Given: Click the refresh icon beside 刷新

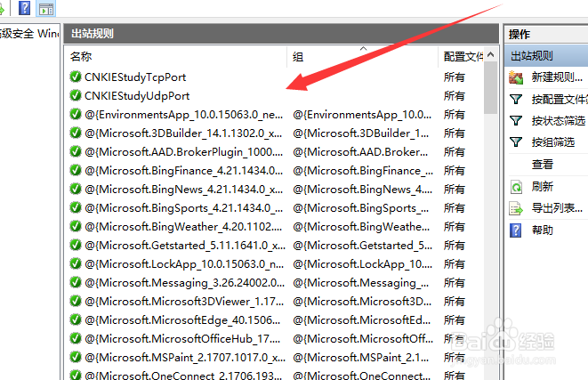Looking at the screenshot, I should click(516, 187).
